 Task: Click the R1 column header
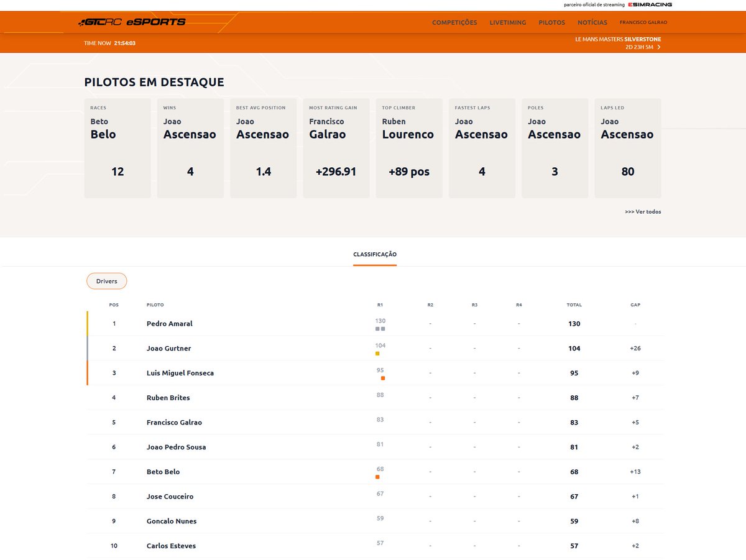(x=380, y=305)
